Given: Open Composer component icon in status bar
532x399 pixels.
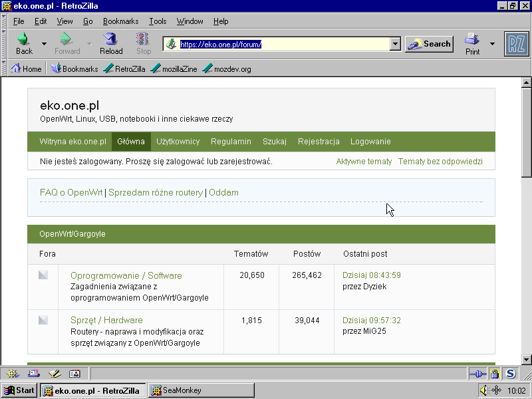Looking at the screenshot, I should [55, 374].
